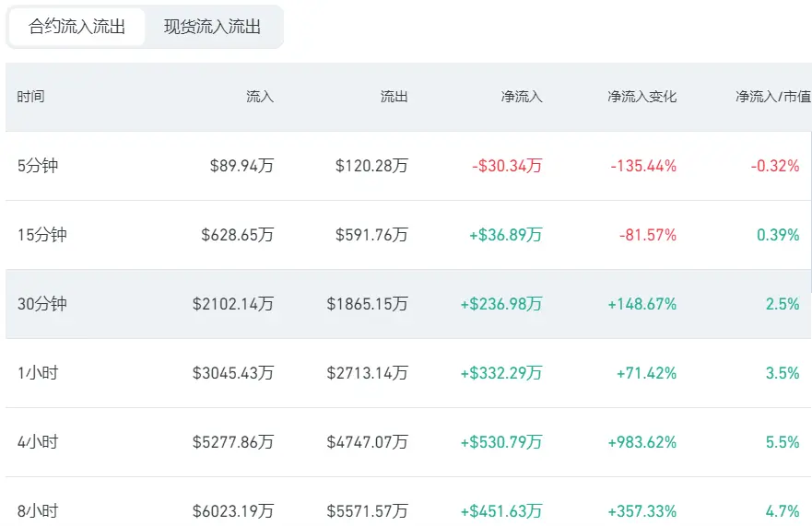
Task: Sort by 净流入变化 column header
Action: [642, 97]
